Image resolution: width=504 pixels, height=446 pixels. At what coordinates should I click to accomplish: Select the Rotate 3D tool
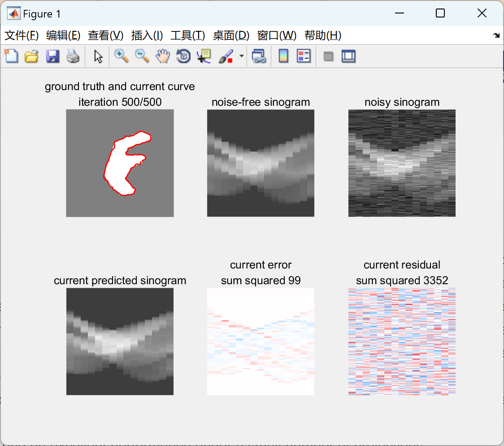point(183,56)
